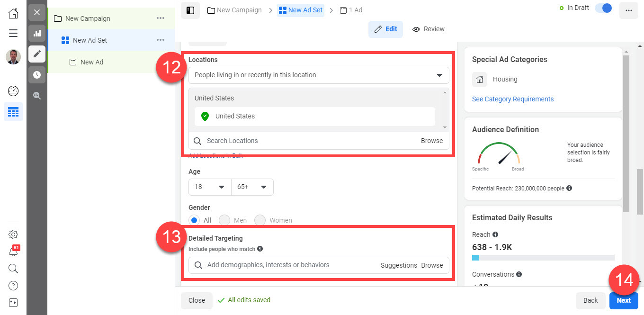Click the Detailed Targeting search field
Image resolution: width=644 pixels, height=315 pixels.
click(289, 265)
